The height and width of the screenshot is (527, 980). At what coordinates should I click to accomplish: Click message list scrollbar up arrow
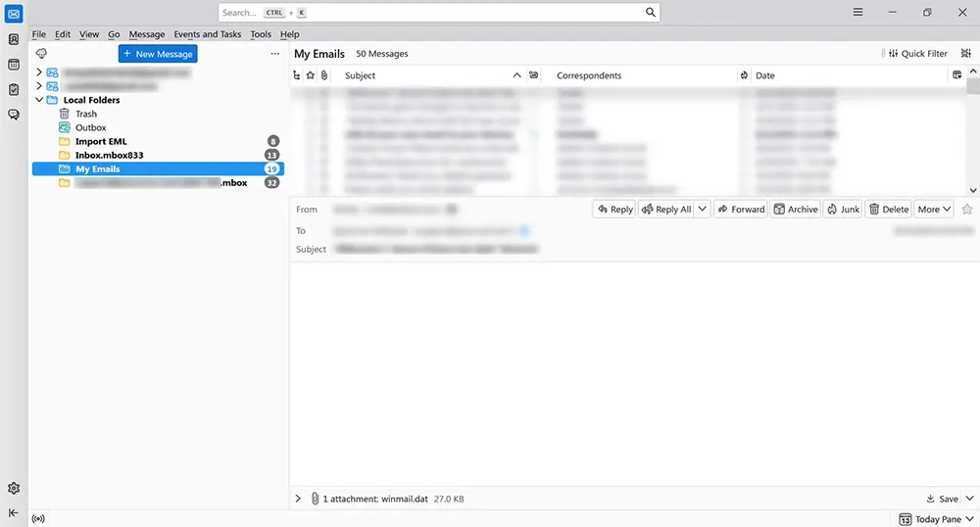pyautogui.click(x=973, y=72)
